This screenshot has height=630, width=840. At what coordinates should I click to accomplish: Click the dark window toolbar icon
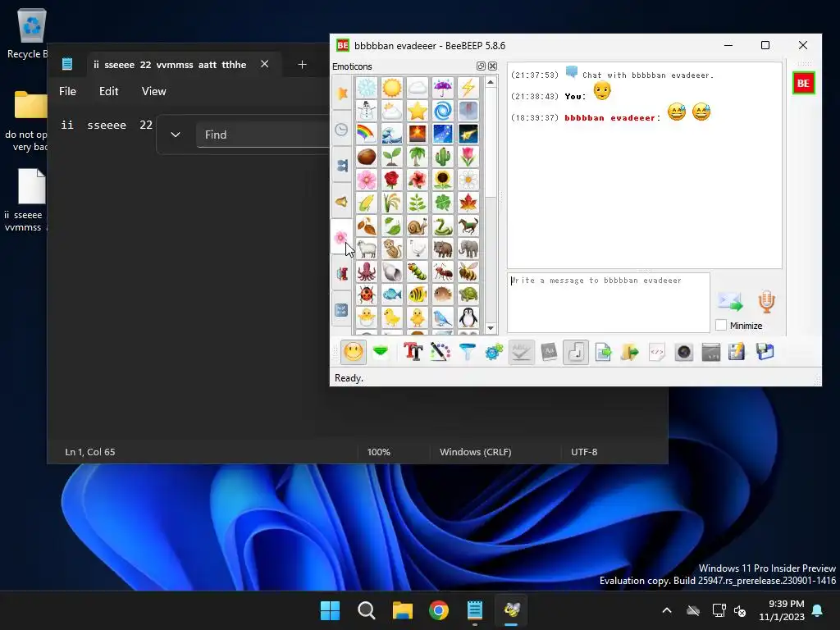coord(711,352)
